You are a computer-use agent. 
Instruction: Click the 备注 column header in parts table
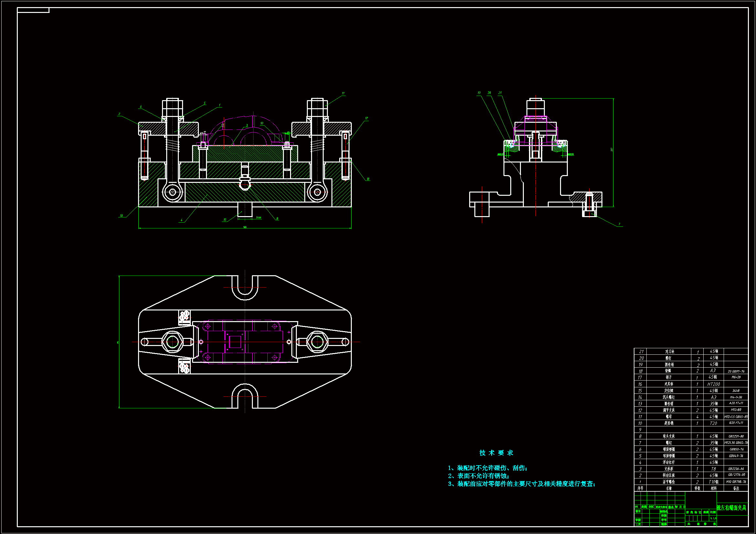736,488
